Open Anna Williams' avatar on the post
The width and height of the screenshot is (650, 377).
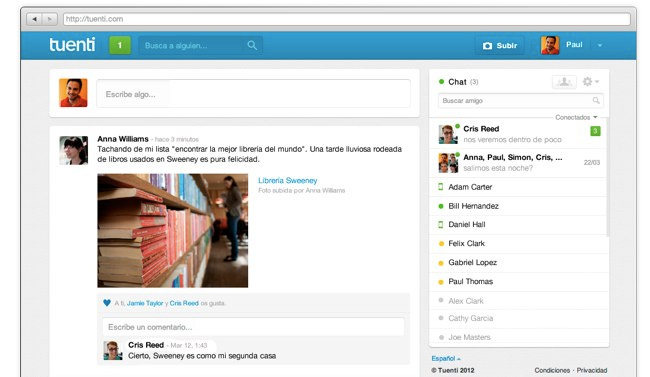coord(73,150)
